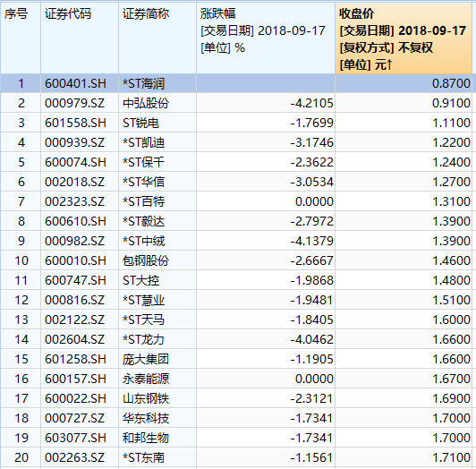Screen dimensions: 476x469
Task: Click *ST凯迪 change value -3.1746
Action: point(311,143)
